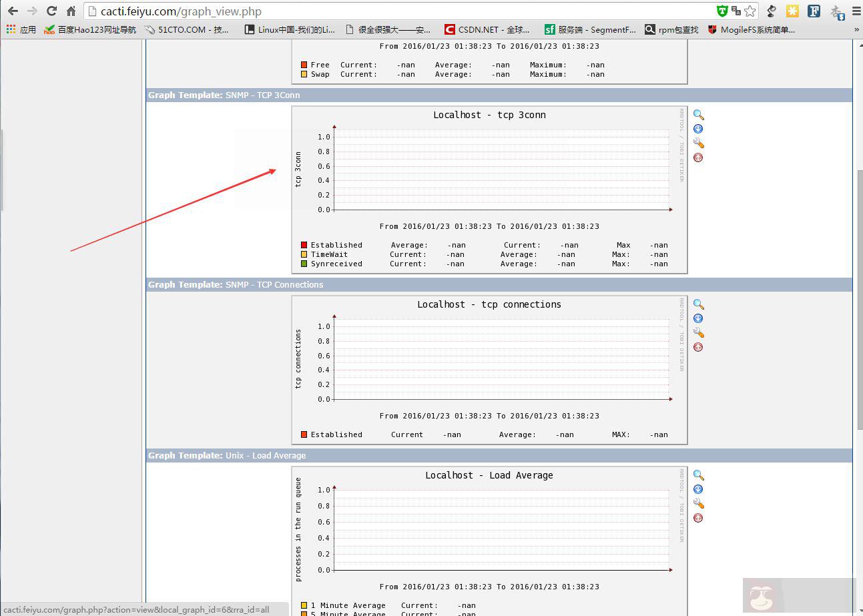Click the green T shield icon in address bar

[722, 11]
